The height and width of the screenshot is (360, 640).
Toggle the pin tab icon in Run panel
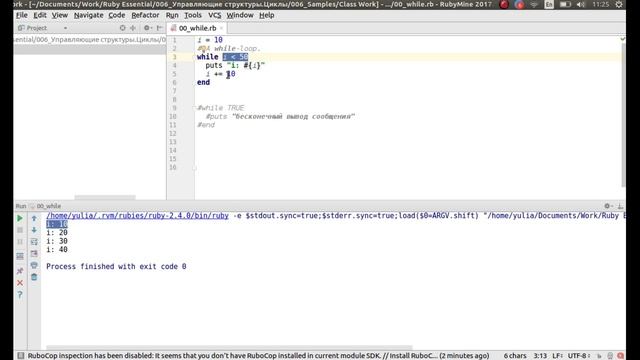point(20,271)
